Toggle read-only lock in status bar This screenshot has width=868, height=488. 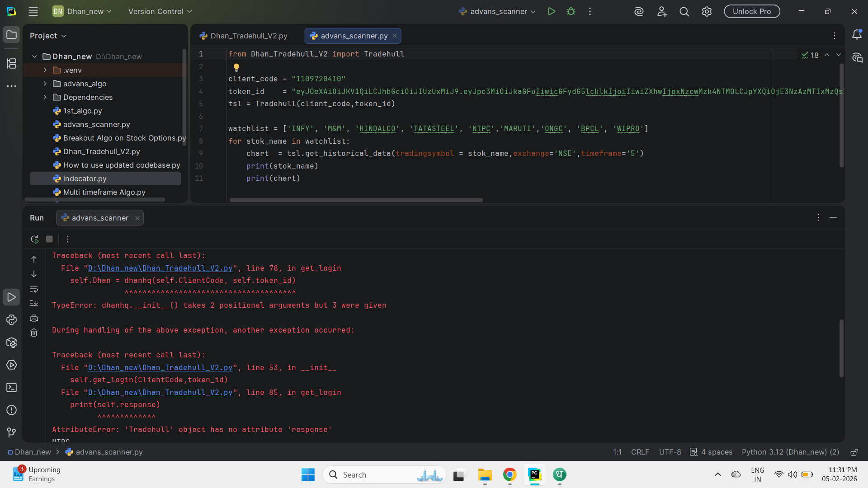[x=854, y=452]
